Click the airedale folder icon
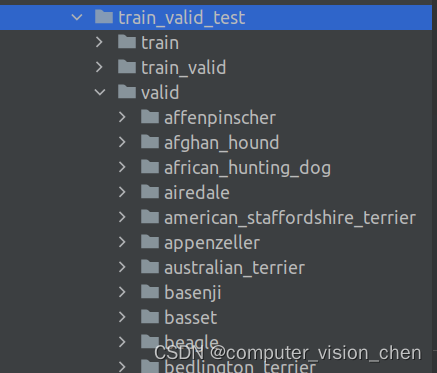Image resolution: width=437 pixels, height=373 pixels. point(150,192)
